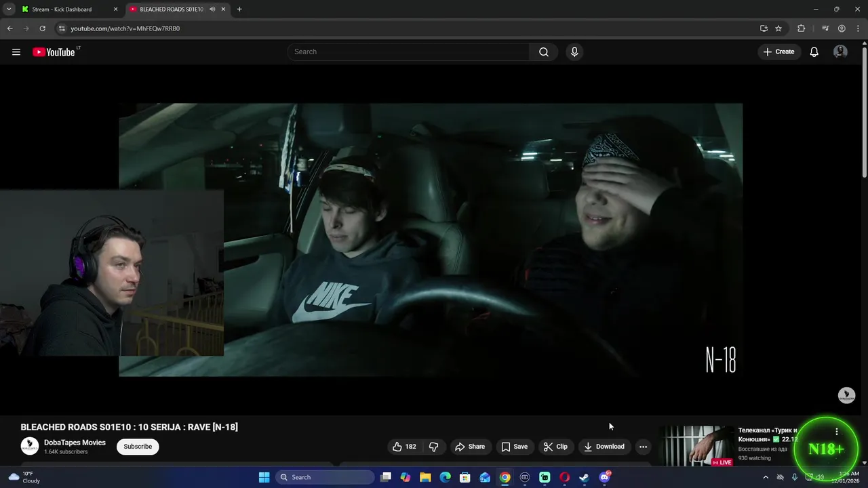
Task: View site information icon in address bar
Action: tap(62, 28)
